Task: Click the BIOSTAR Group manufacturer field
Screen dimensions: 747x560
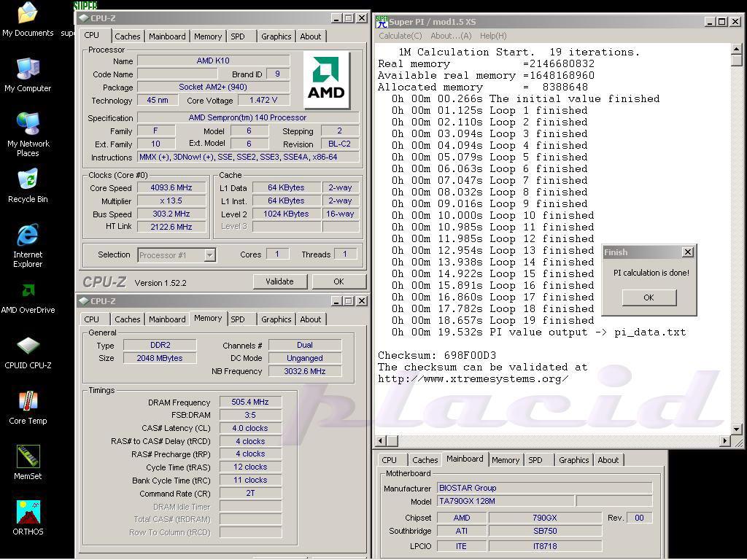Action: pos(544,488)
